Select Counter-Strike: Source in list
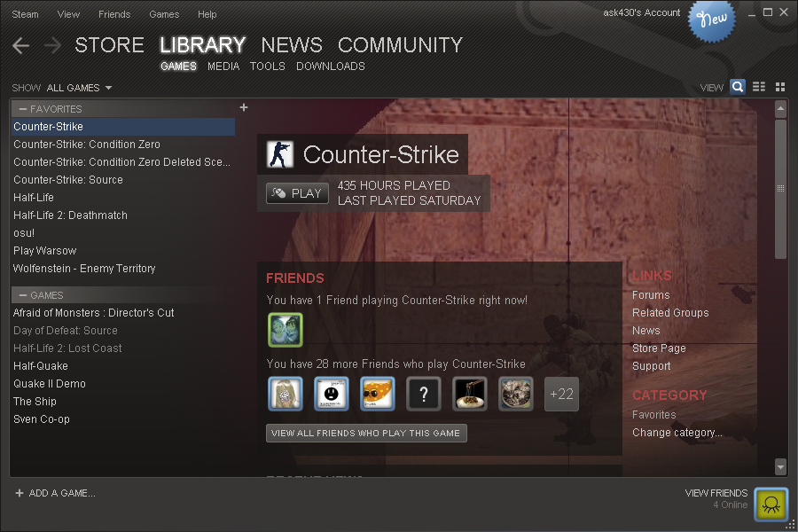Screen dimensions: 798x532 [x=122, y=180]
